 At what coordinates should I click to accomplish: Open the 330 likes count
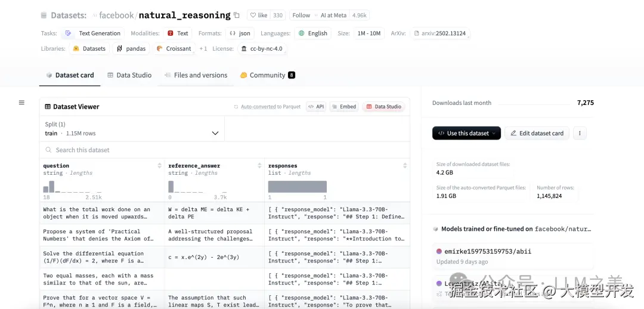pos(278,15)
